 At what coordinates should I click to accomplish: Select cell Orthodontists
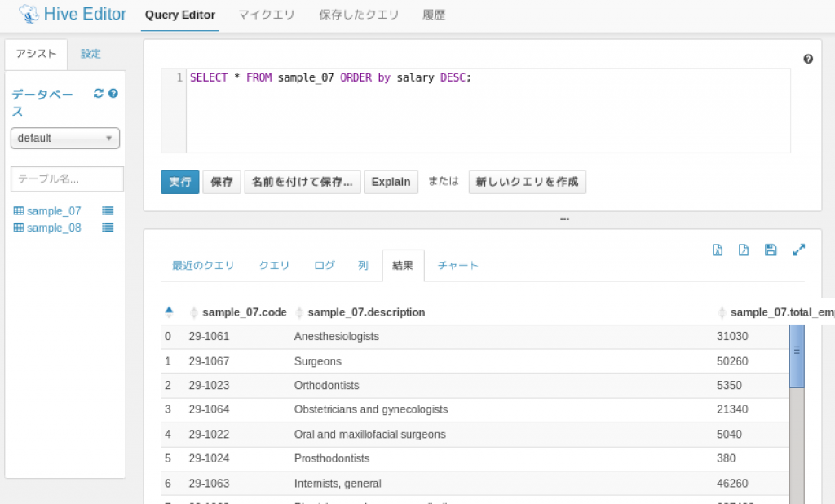point(326,385)
